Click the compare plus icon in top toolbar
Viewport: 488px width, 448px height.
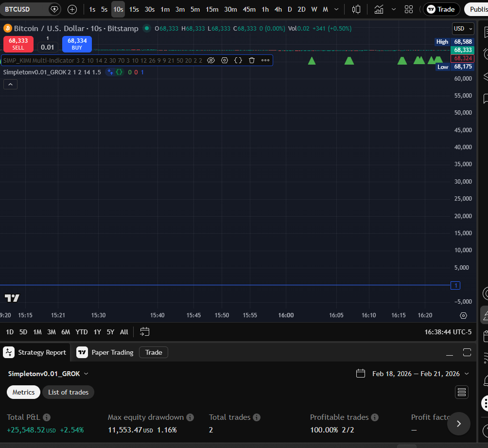[72, 9]
